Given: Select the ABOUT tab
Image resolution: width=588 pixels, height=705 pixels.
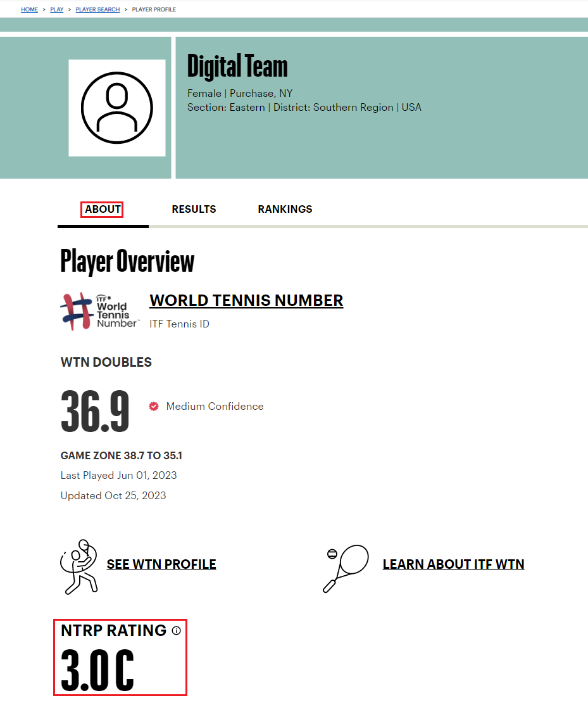Looking at the screenshot, I should point(103,209).
